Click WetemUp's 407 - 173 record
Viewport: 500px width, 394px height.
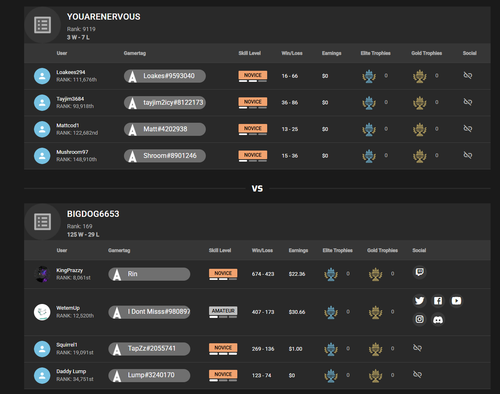[263, 312]
